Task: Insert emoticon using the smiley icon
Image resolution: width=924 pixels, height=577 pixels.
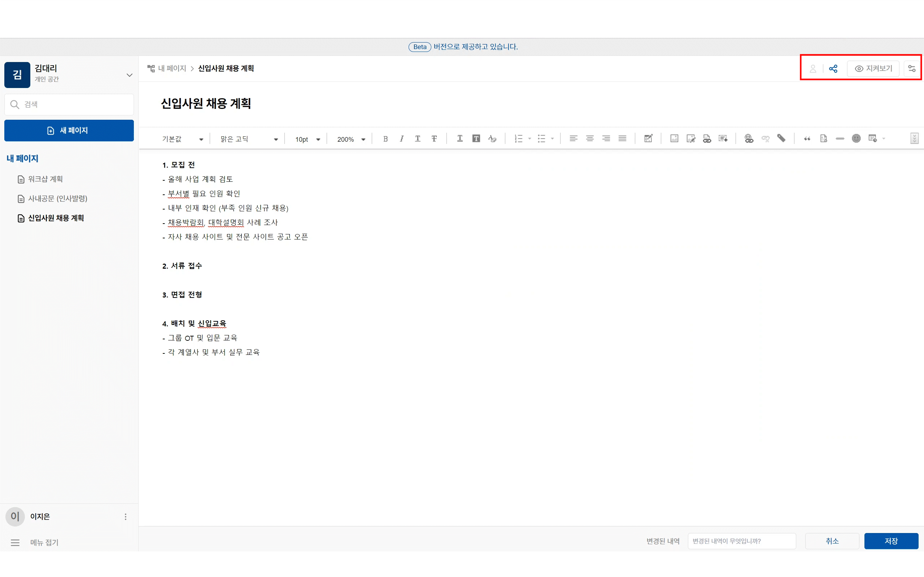Action: [x=856, y=139]
